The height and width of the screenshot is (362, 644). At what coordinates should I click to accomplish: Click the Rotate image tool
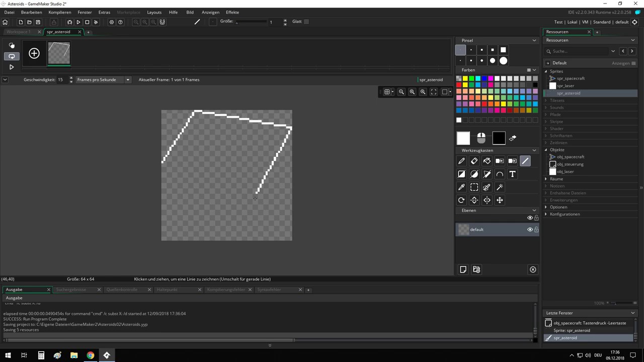[x=461, y=200]
